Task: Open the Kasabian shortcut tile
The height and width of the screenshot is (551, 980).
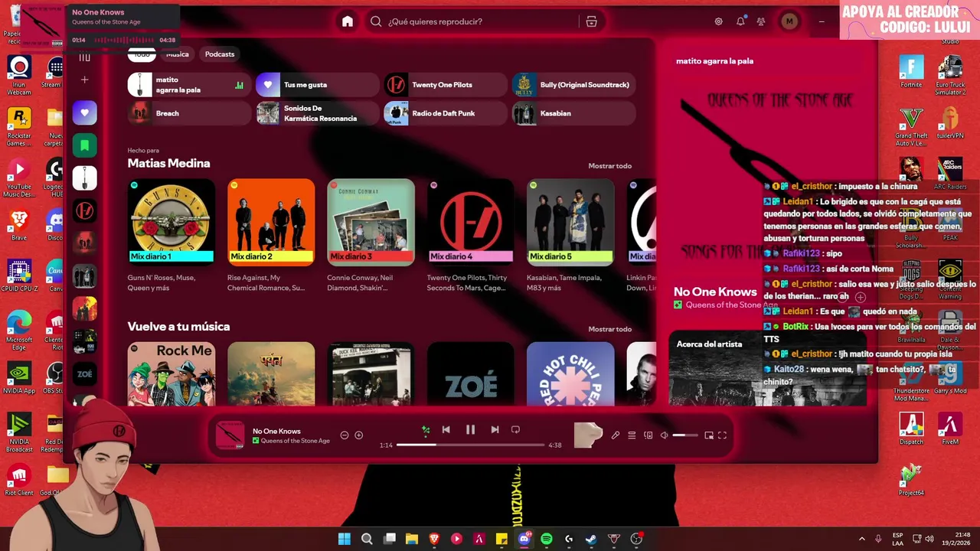Action: (573, 113)
